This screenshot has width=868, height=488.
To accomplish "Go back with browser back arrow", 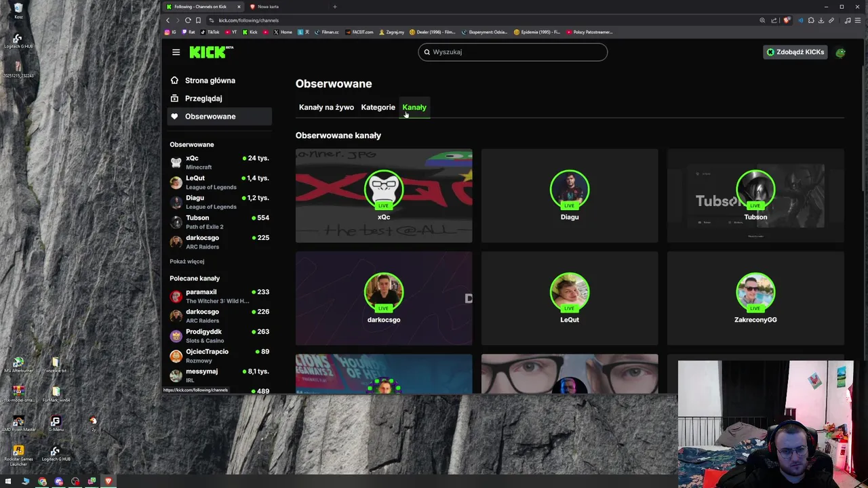I will coord(168,20).
